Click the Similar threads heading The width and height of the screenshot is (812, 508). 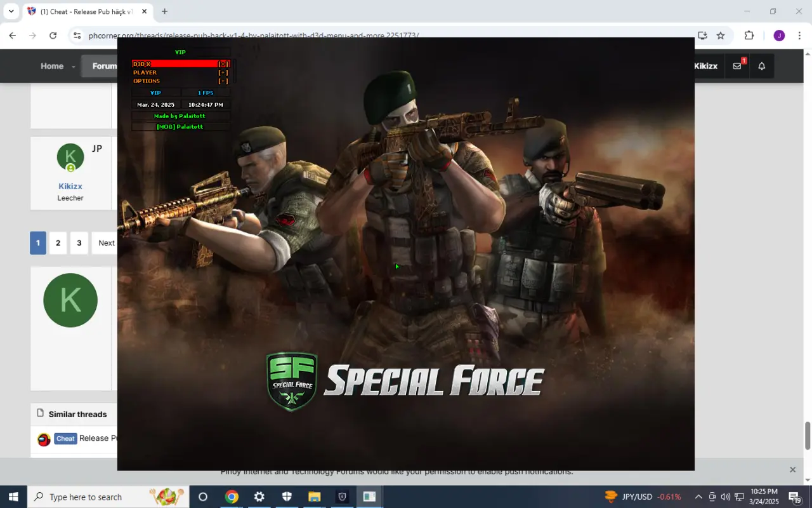(x=77, y=414)
